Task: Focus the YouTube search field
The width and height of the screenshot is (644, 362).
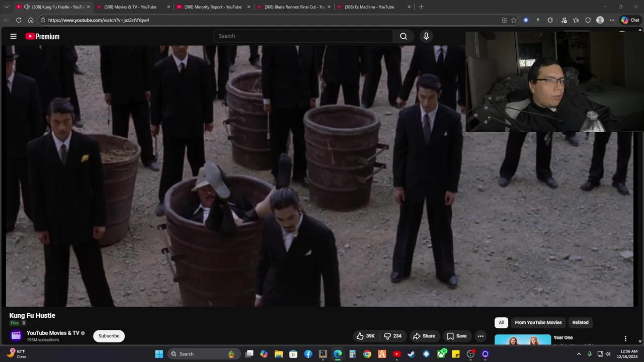Action: 303,36
